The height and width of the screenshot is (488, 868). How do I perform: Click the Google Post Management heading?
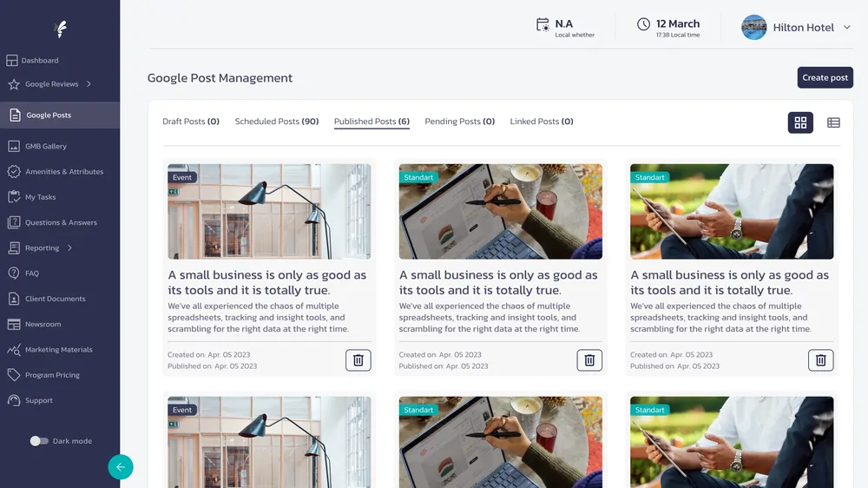pos(220,78)
